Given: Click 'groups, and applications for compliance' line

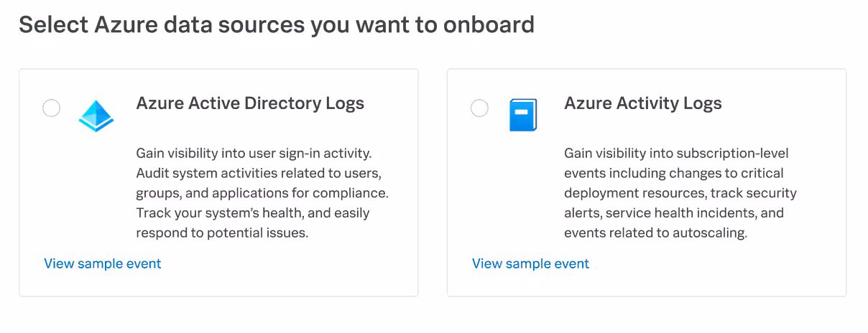Looking at the screenshot, I should coord(262,194).
